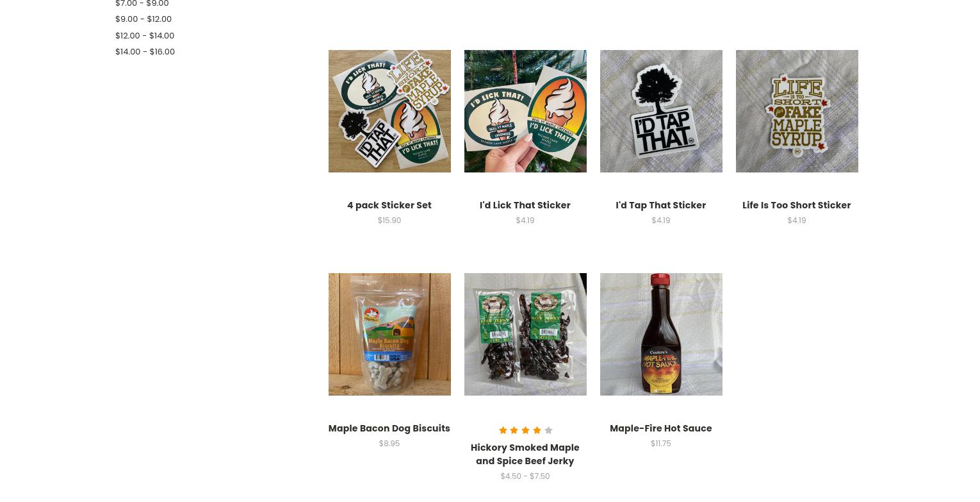Screen dimensions: 980x502
Task: Open the 4 pack Sticker Set image
Action: click(x=389, y=111)
